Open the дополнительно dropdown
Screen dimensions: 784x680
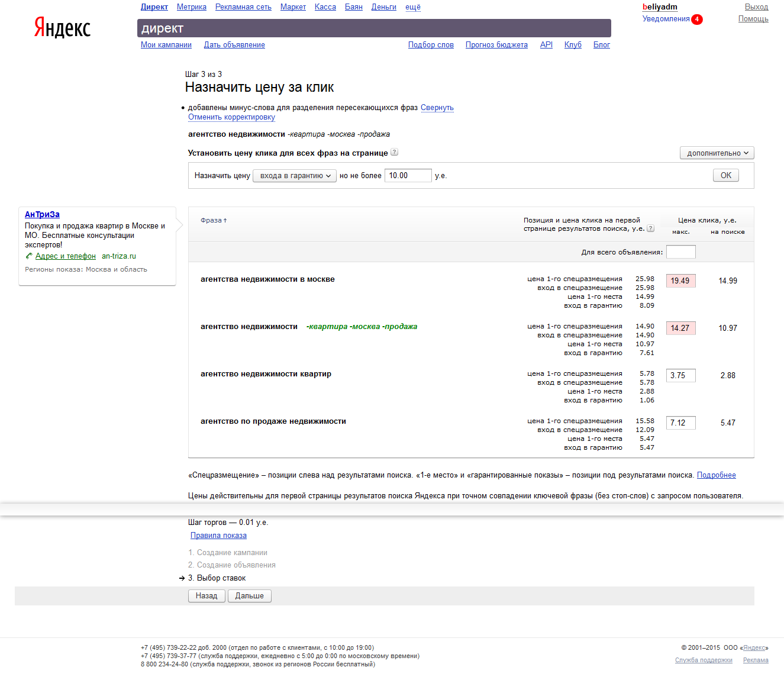click(717, 153)
